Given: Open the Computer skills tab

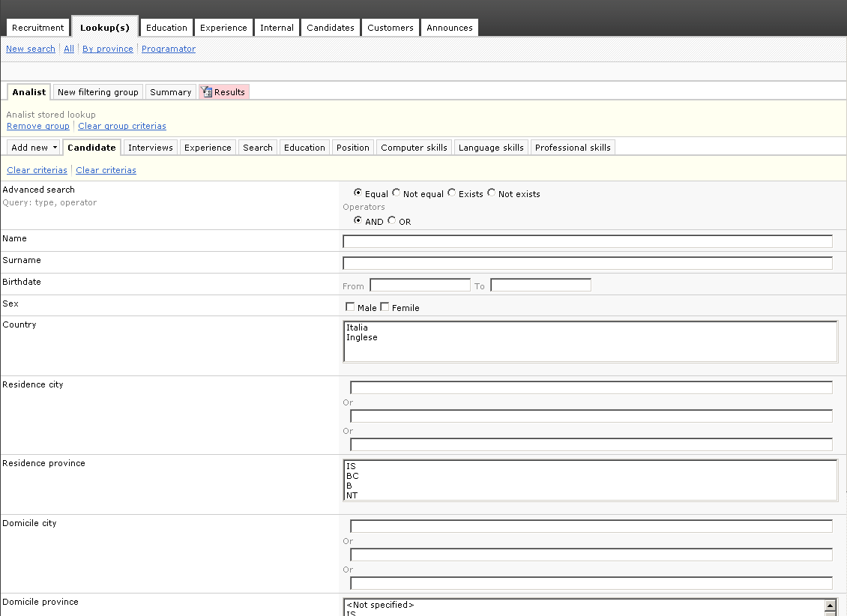Looking at the screenshot, I should coord(415,148).
